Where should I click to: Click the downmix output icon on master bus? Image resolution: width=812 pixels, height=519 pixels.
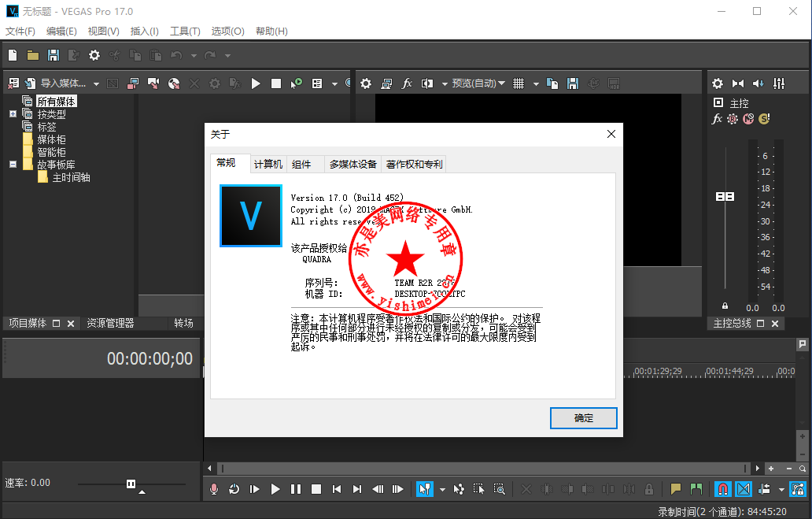click(738, 83)
